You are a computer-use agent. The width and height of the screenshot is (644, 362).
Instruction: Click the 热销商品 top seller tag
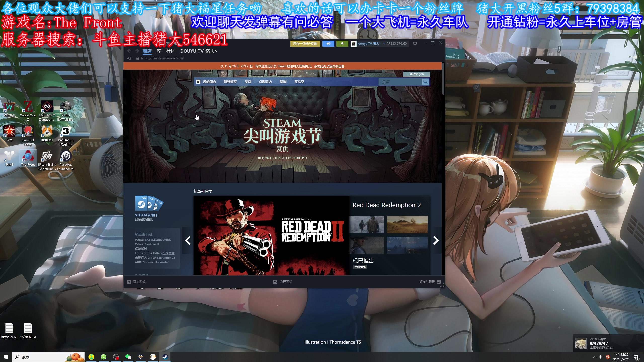point(360,267)
